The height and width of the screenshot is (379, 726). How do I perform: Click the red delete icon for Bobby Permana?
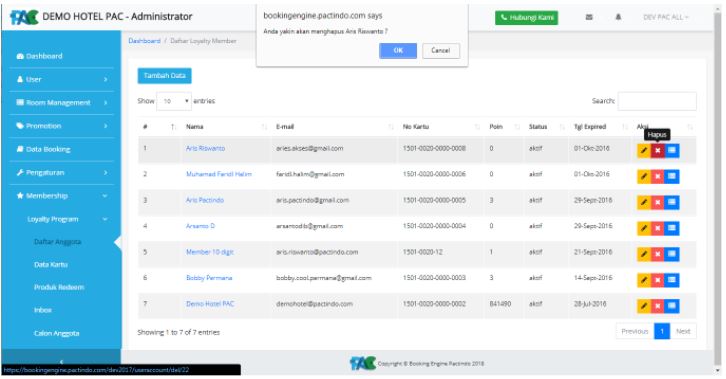coord(657,280)
